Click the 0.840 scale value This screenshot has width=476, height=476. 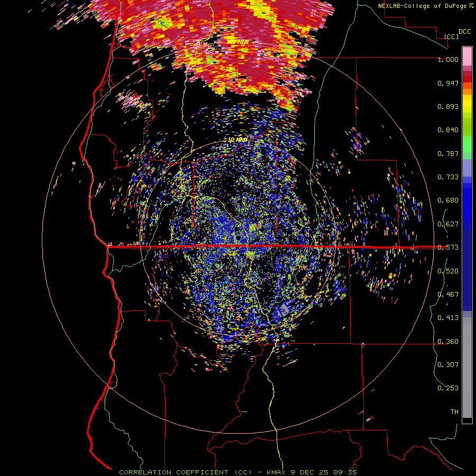[448, 130]
